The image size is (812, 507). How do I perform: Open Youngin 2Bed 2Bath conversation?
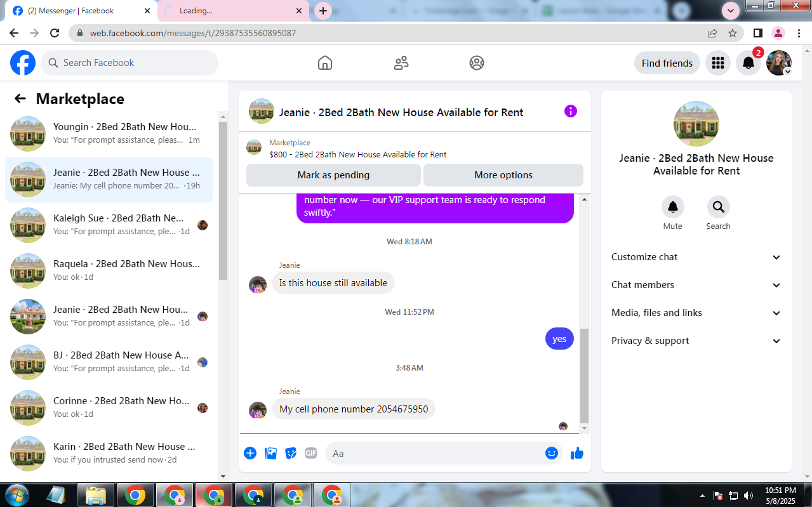109,133
